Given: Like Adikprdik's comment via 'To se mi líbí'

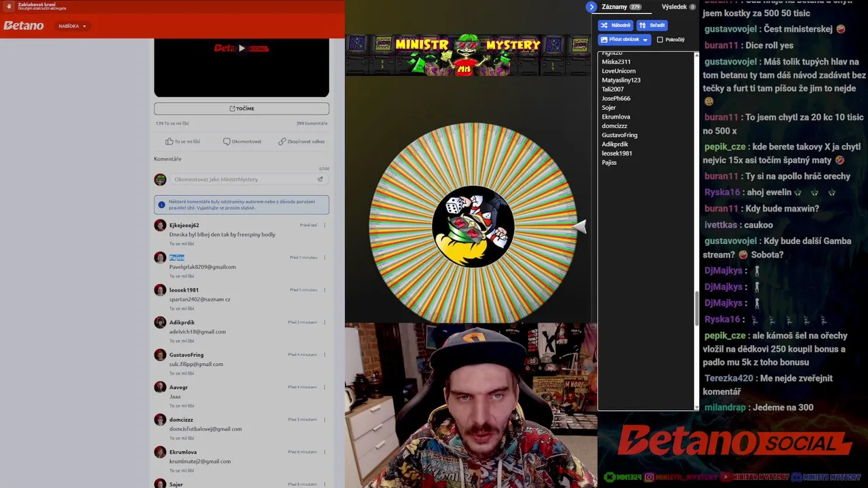Looking at the screenshot, I should (182, 341).
